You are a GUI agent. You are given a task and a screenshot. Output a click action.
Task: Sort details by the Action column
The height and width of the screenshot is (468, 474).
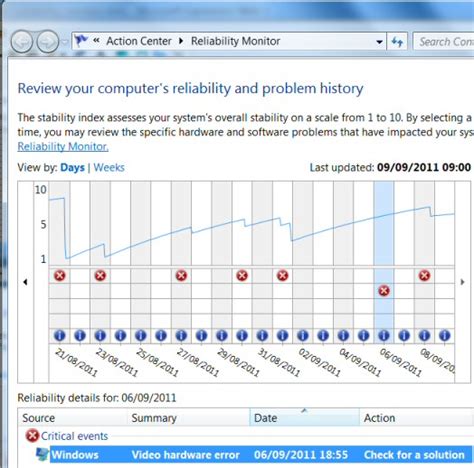click(417, 418)
